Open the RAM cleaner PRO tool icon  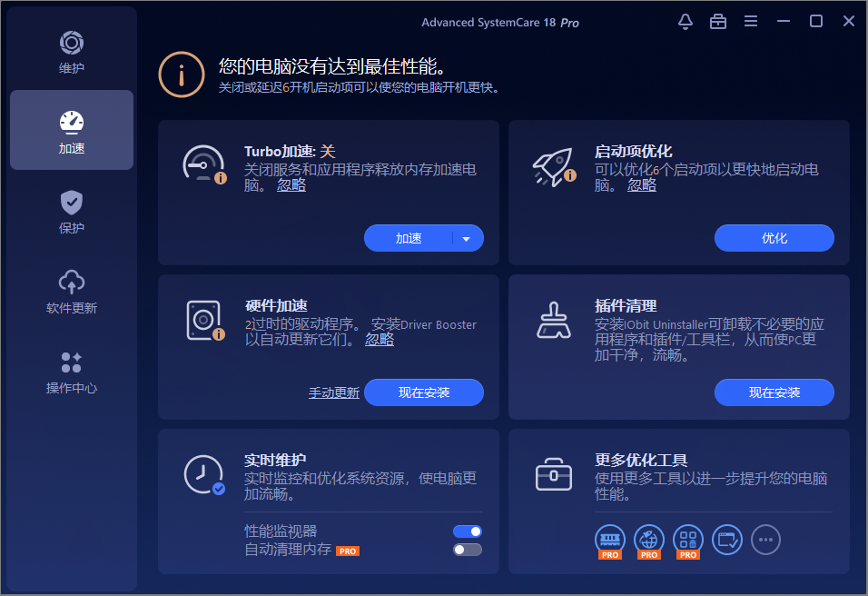[610, 540]
